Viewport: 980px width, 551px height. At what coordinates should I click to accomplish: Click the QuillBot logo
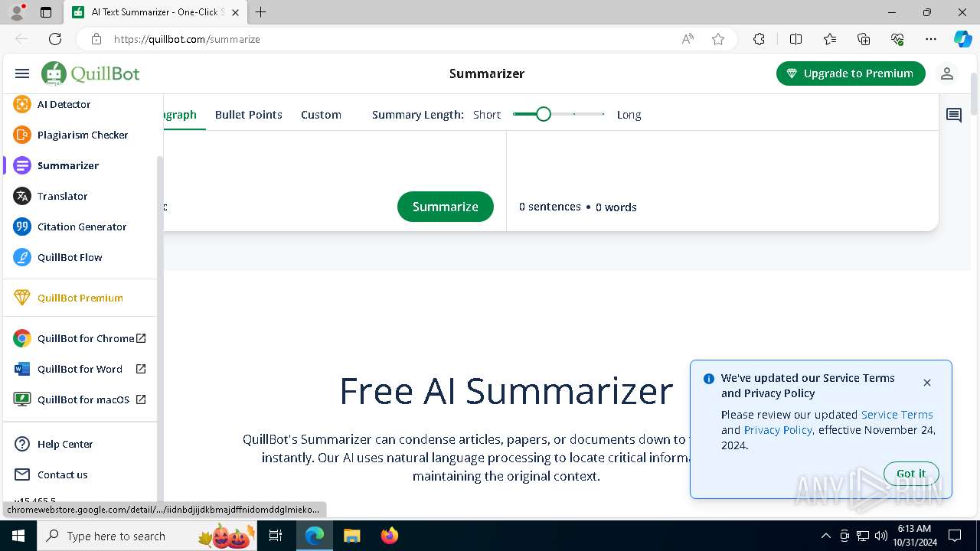click(x=90, y=73)
